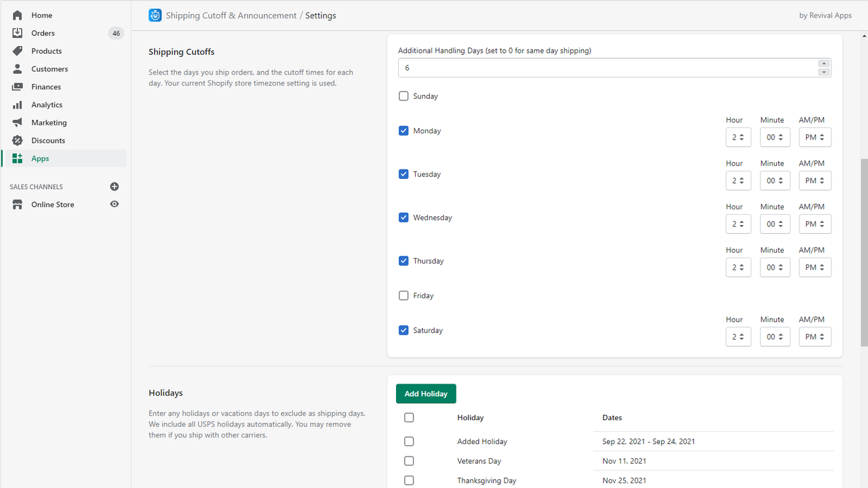Click the add sales channel plus icon
868x488 pixels.
114,186
